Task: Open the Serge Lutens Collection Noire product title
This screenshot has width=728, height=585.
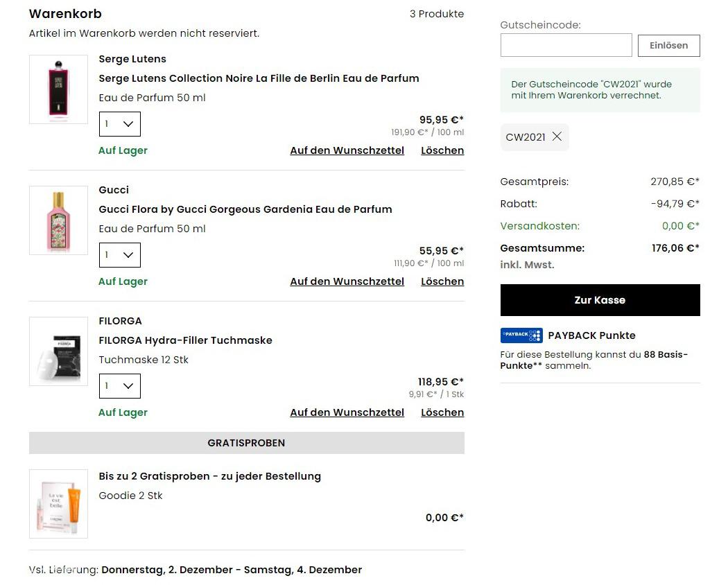Action: tap(259, 78)
